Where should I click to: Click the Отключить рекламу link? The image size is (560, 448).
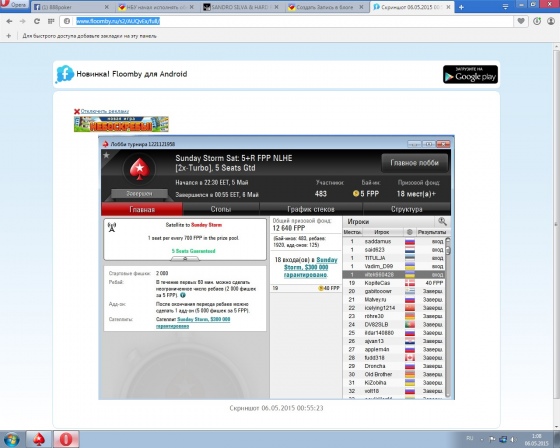point(105,111)
